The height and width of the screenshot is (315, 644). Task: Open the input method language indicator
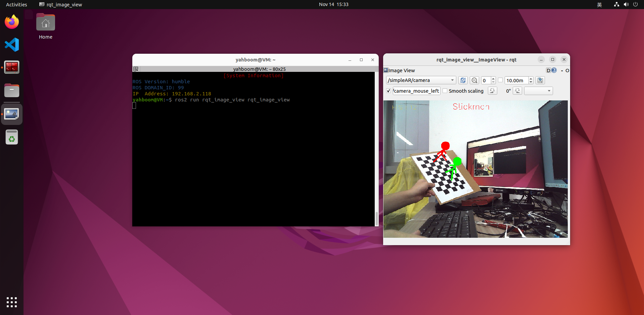click(x=599, y=4)
